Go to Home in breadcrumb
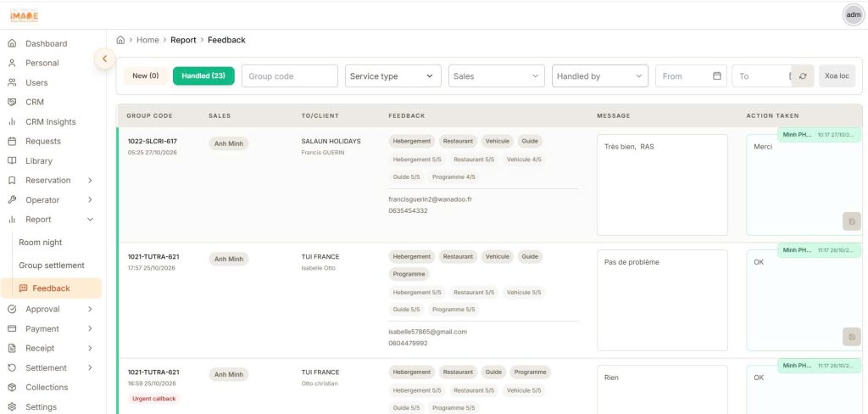The image size is (868, 414). [147, 40]
